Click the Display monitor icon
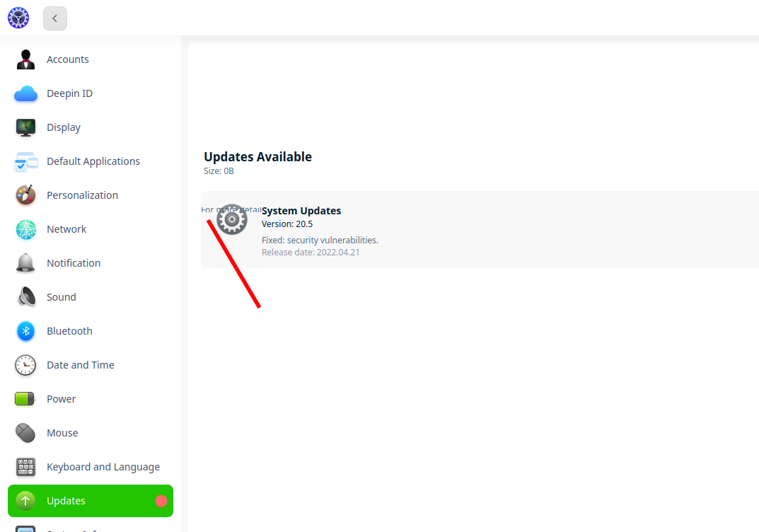 pos(25,127)
